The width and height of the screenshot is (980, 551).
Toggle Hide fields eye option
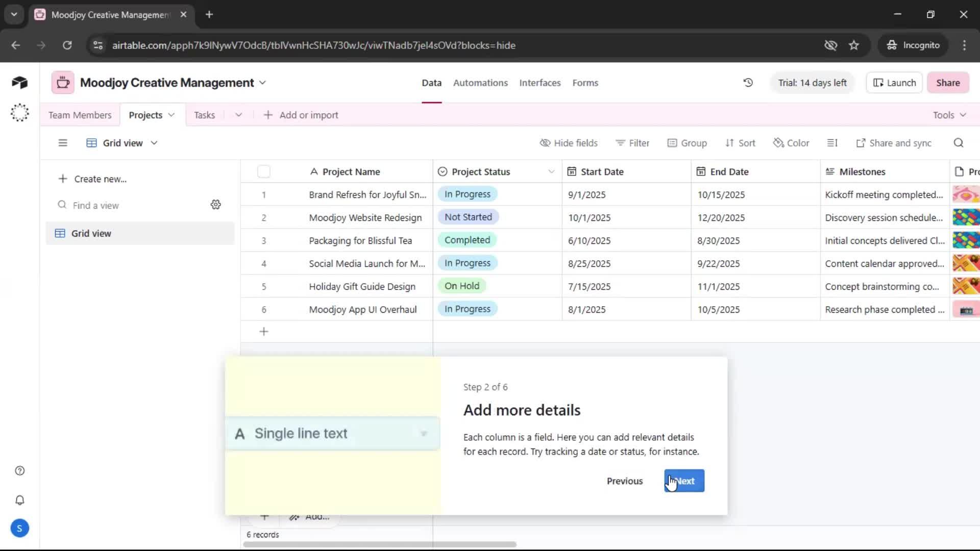click(x=569, y=143)
